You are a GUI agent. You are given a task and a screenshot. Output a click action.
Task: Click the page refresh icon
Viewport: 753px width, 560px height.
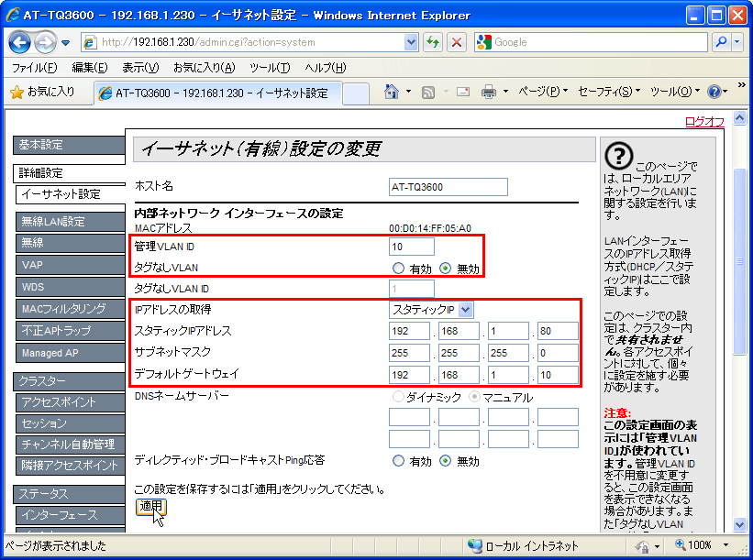coord(433,42)
